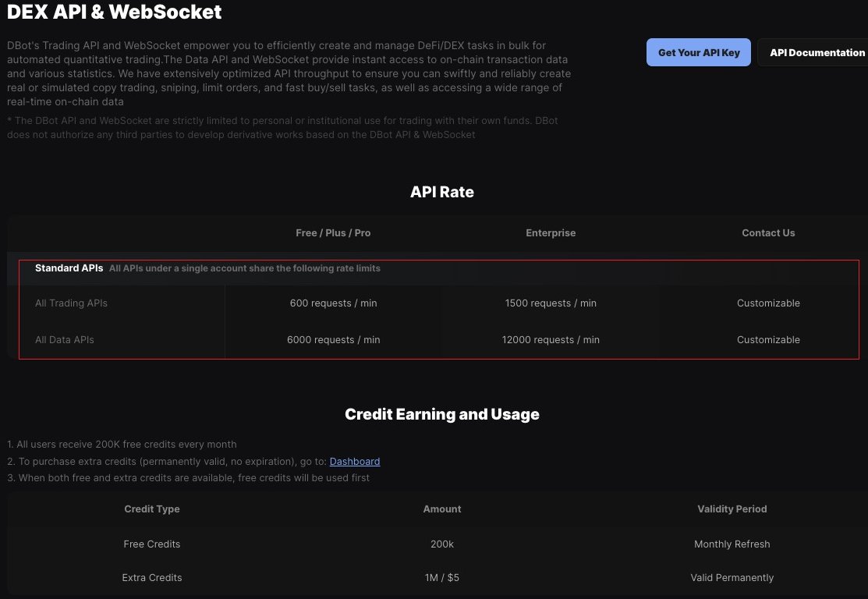Viewport: 868px width, 599px height.
Task: Select the Standard APIs row label
Action: point(69,268)
